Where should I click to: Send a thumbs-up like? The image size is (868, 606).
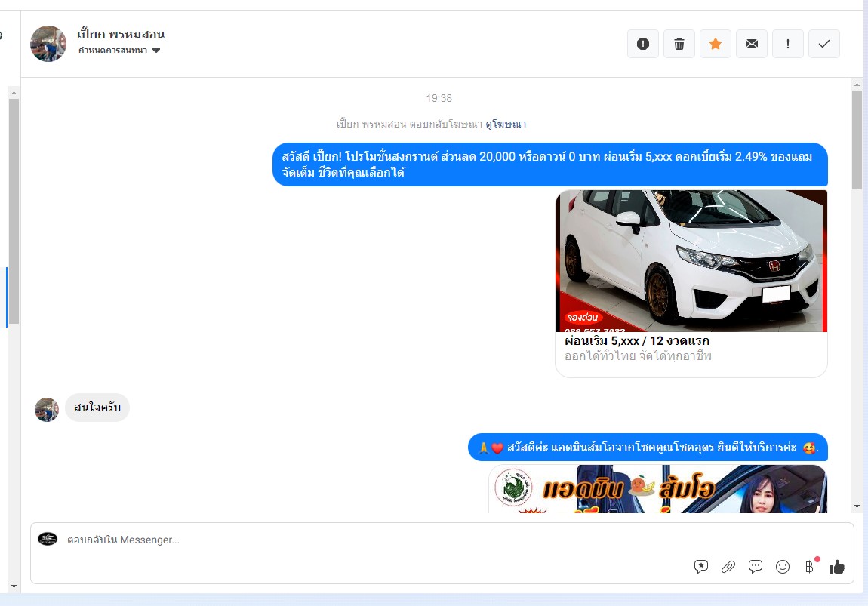coord(836,567)
